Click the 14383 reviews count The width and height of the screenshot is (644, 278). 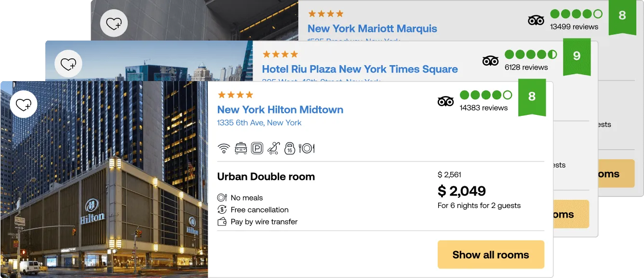pyautogui.click(x=483, y=108)
